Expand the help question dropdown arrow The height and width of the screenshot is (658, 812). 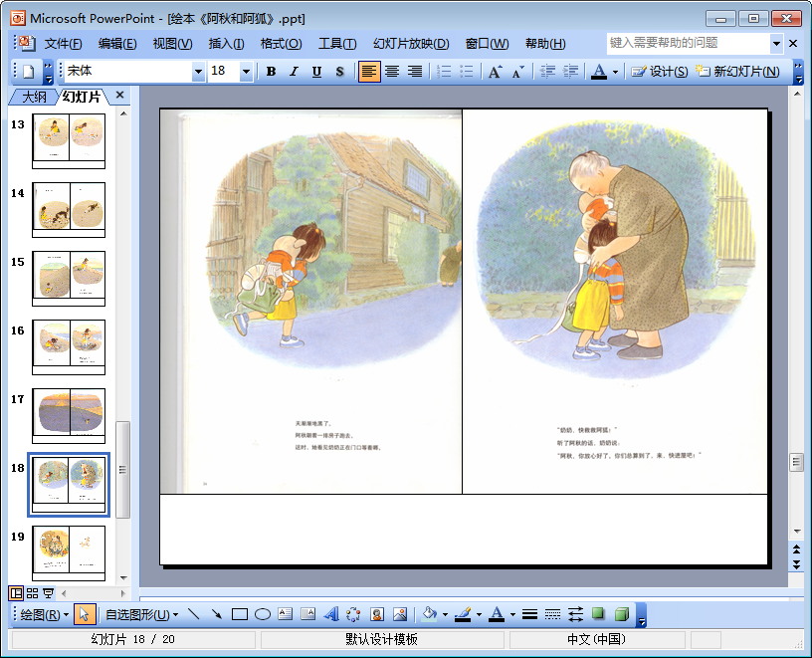776,44
